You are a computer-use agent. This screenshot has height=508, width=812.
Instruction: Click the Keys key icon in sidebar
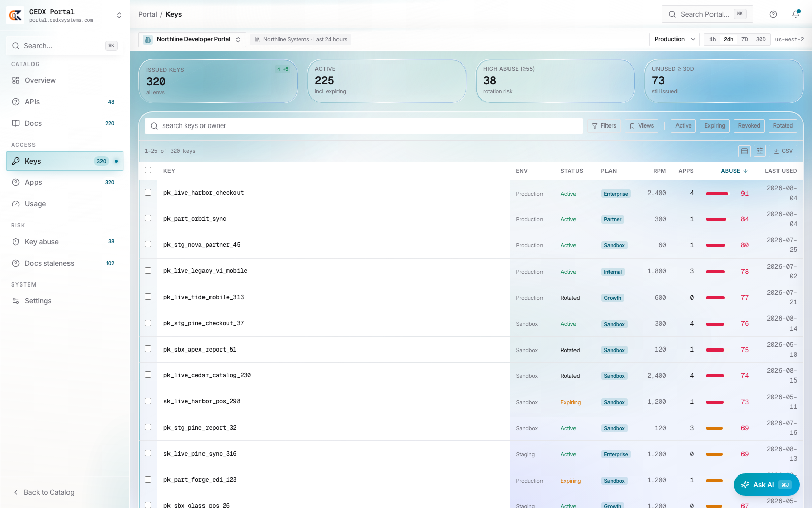click(16, 161)
